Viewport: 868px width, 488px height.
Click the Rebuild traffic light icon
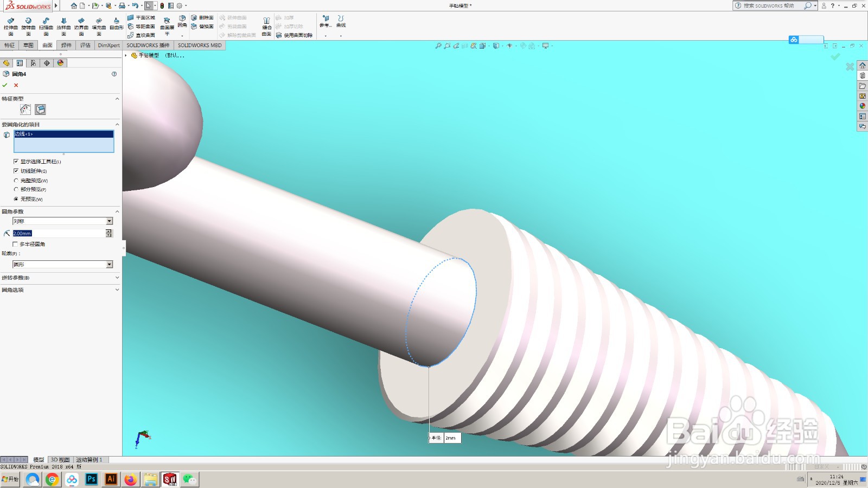[x=162, y=6]
